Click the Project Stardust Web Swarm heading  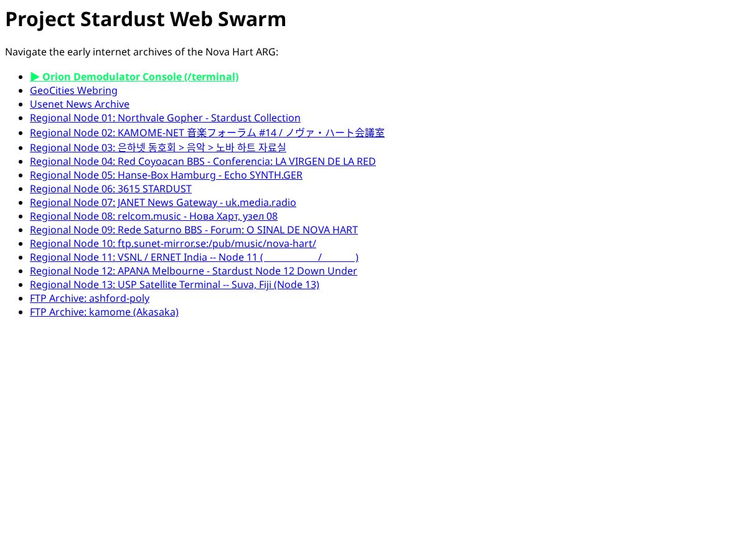click(x=146, y=19)
